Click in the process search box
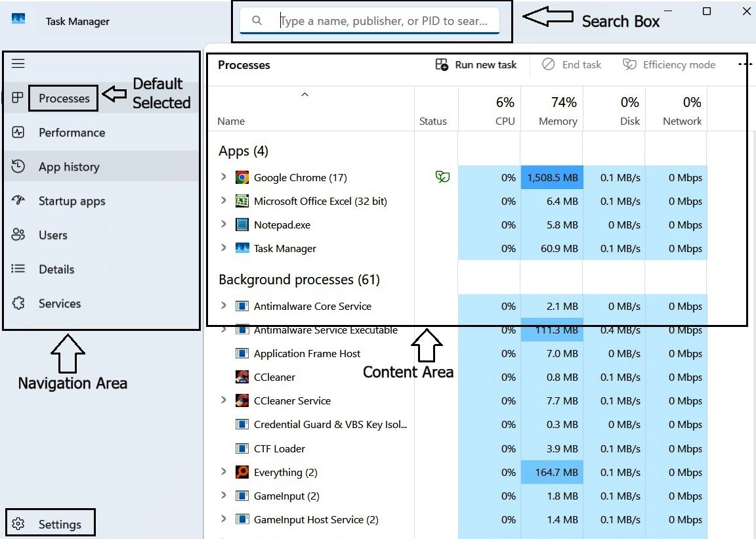This screenshot has height=539, width=756. tap(370, 20)
